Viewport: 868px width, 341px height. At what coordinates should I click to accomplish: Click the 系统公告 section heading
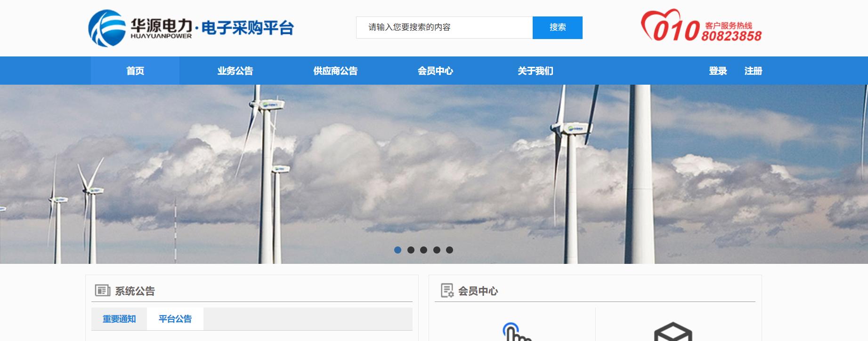135,291
